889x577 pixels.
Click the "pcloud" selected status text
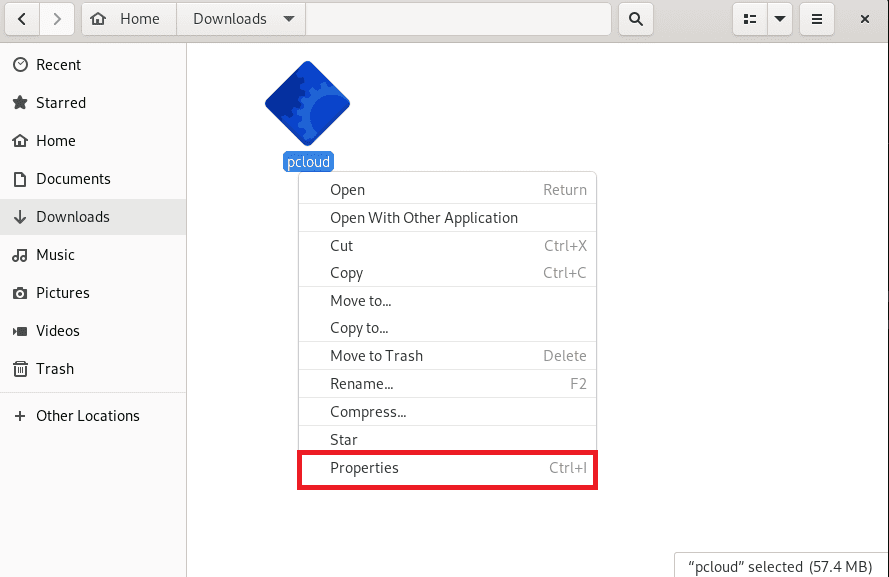[780, 566]
